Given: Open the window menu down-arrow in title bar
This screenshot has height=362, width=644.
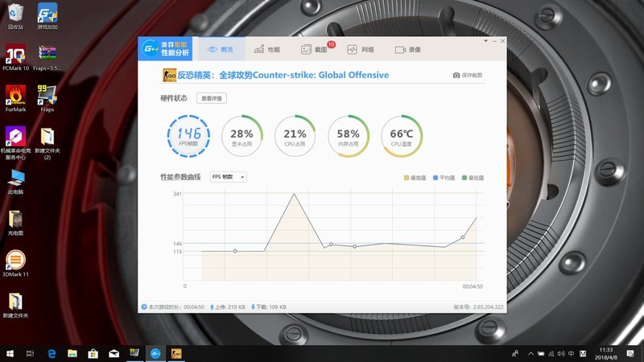Looking at the screenshot, I should coord(485,41).
